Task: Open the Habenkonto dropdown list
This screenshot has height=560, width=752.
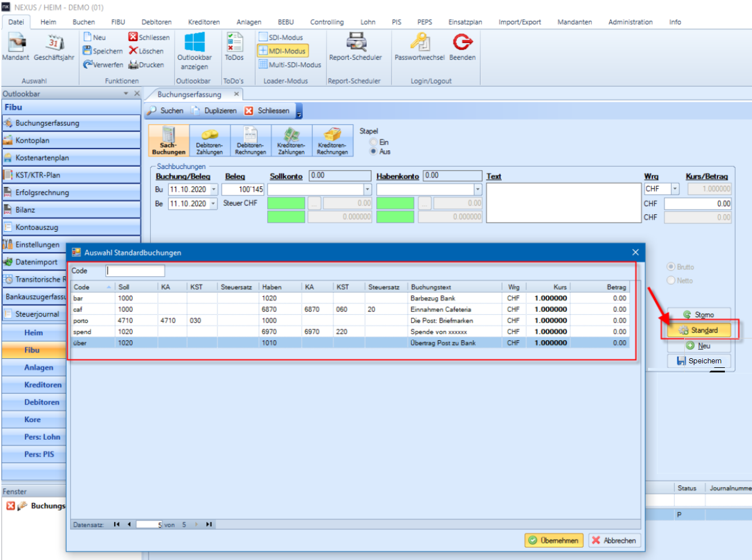Action: 477,189
